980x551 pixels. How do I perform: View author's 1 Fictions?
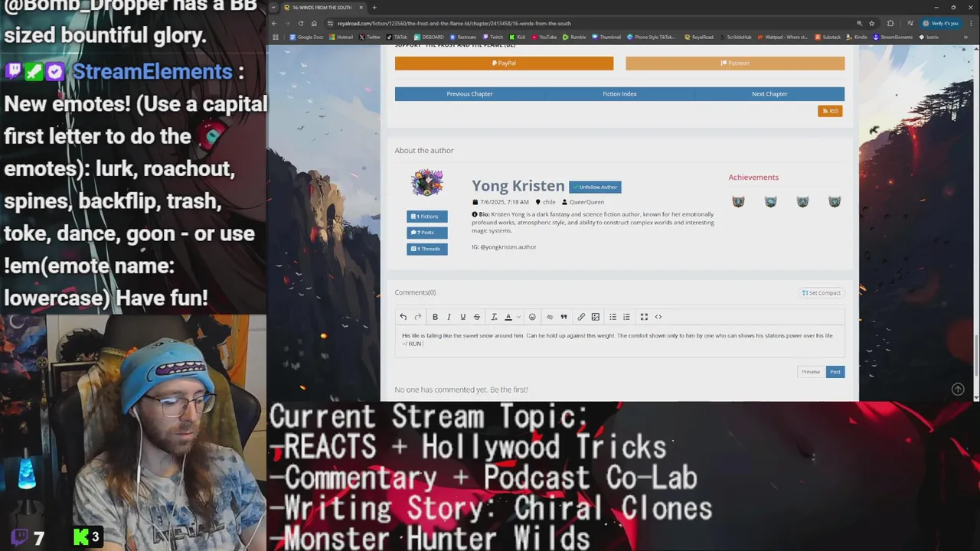click(426, 217)
